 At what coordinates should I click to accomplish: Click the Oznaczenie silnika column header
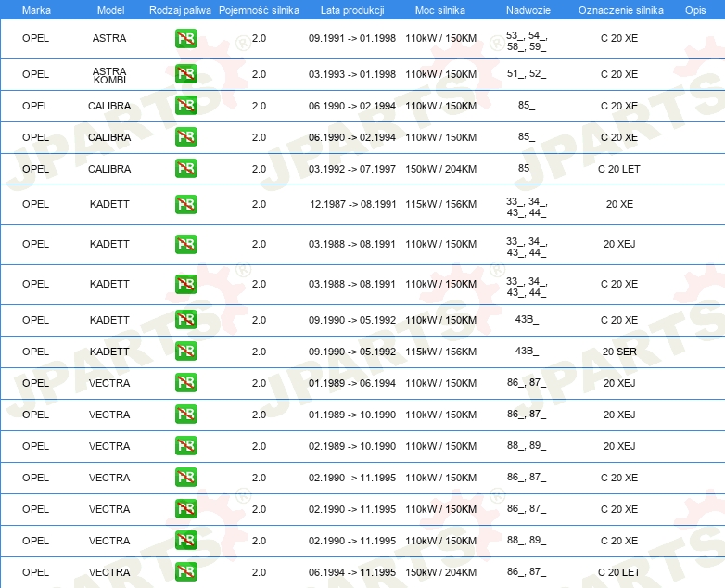pos(621,10)
